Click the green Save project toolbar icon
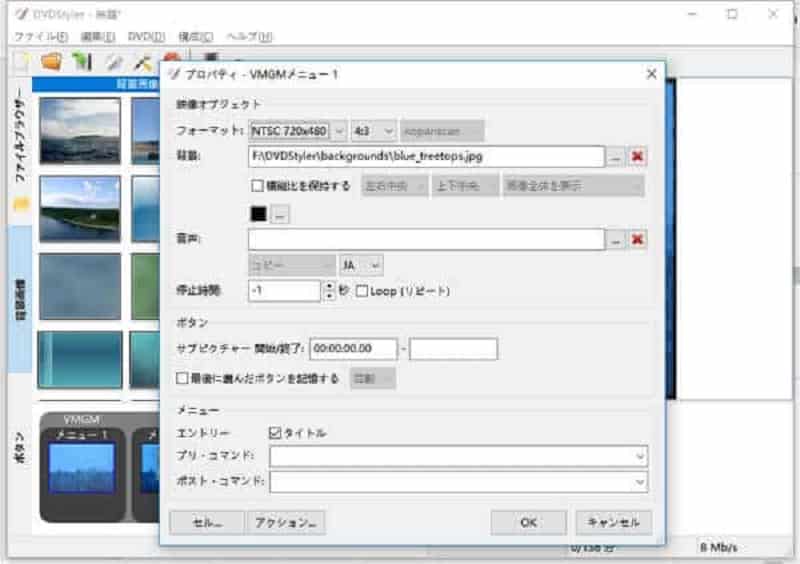 (x=82, y=62)
